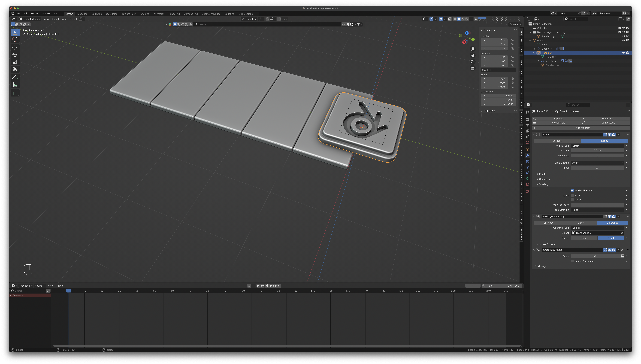The image size is (641, 364).
Task: Open the Add menu in viewport header
Action: (64, 19)
